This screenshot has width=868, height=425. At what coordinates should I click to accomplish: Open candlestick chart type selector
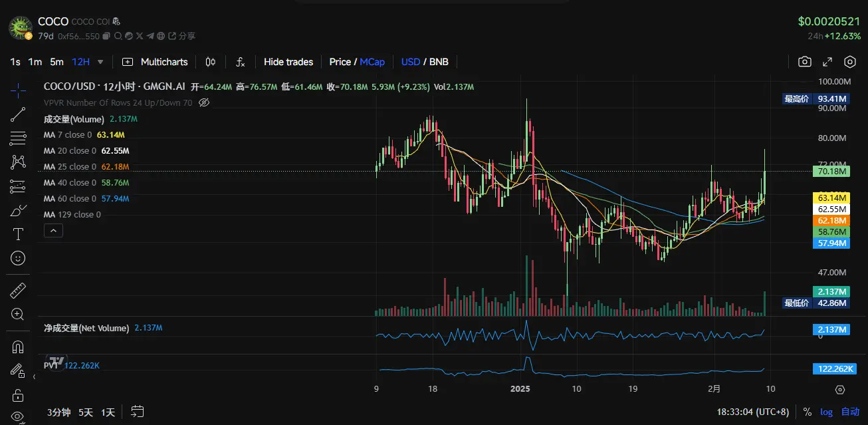point(211,62)
